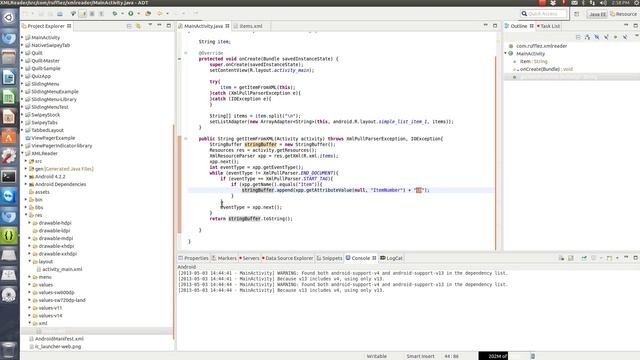This screenshot has height=360, width=640.
Task: Expand the values folder under res
Action: (x=30, y=284)
